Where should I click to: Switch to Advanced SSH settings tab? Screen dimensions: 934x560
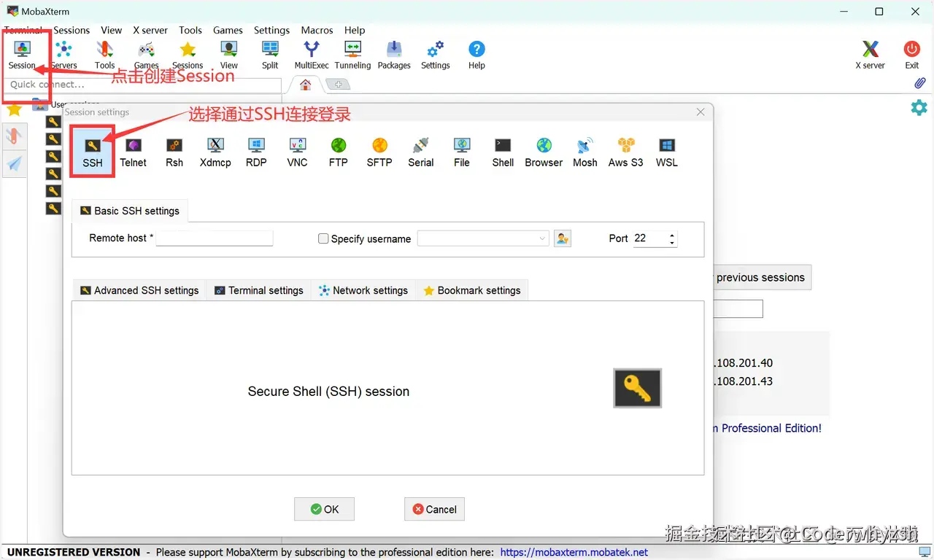tap(139, 290)
